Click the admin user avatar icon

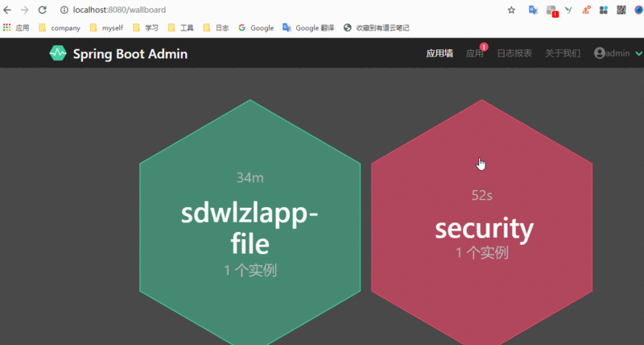tap(600, 53)
